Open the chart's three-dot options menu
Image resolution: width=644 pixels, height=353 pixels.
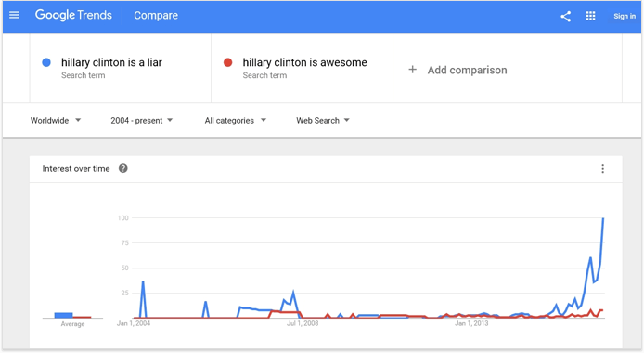point(602,169)
